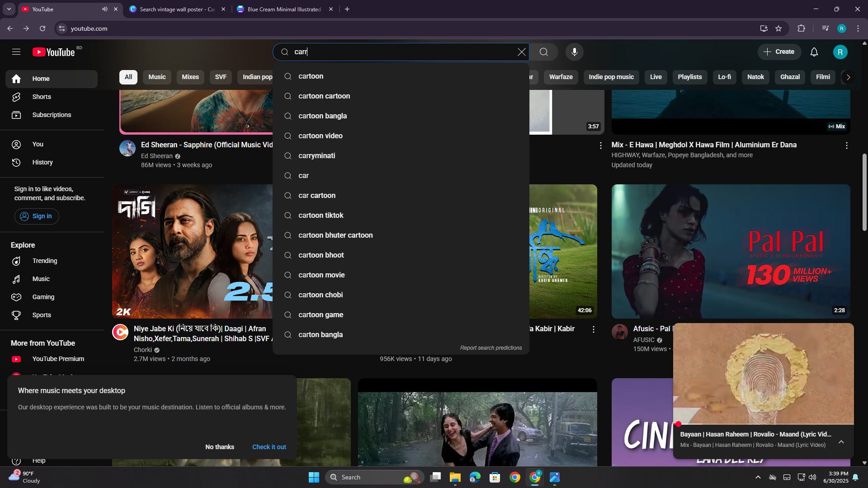Click Check it out in the promo

[x=269, y=447]
